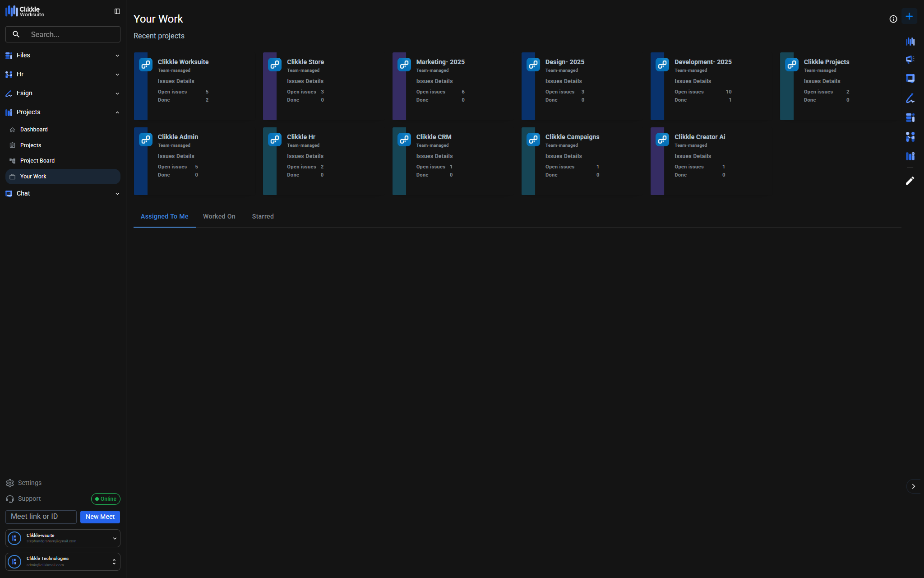Collapse sidebar with the panel toggle icon

pos(117,11)
